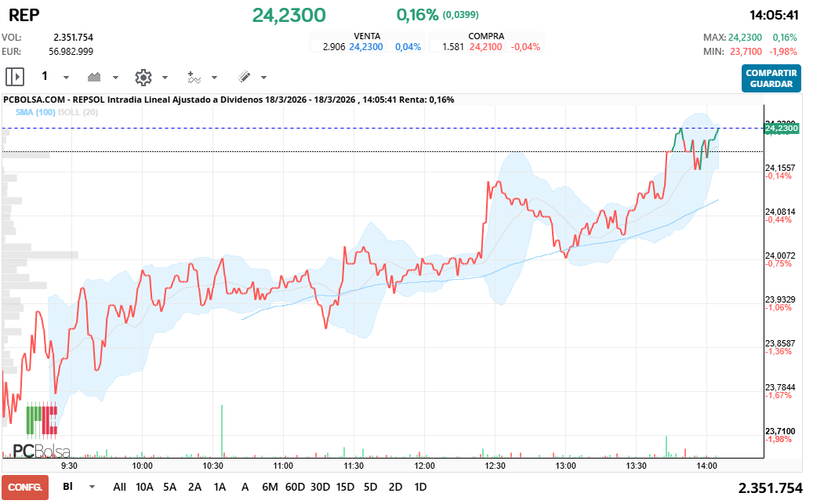The width and height of the screenshot is (813, 504).
Task: Click the GUARDAR button
Action: [771, 83]
